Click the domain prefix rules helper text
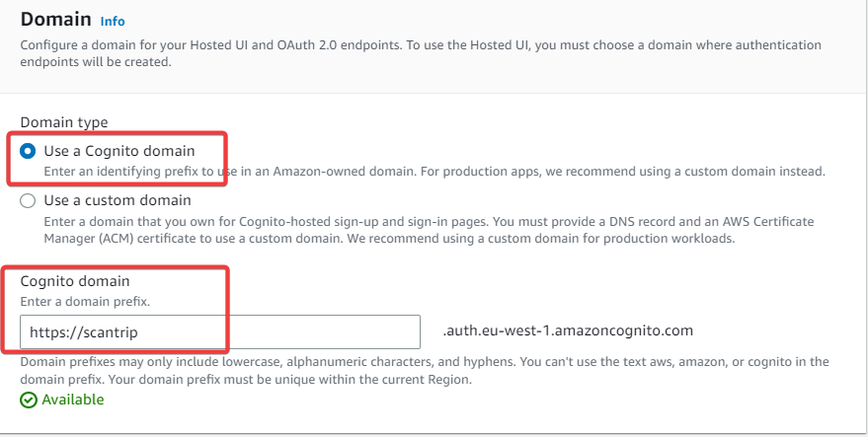868x437 pixels. (425, 371)
